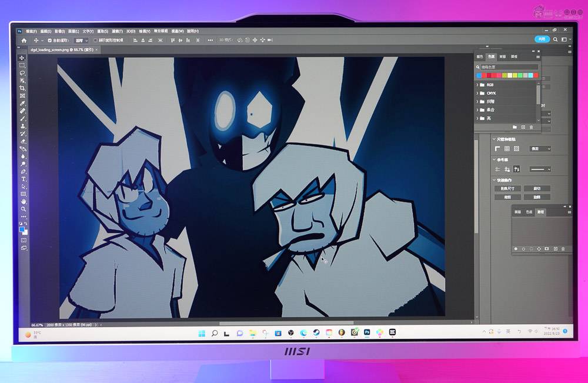Toggle the Show Transform Controls checkbox
This screenshot has width=588, height=383.
coord(95,40)
